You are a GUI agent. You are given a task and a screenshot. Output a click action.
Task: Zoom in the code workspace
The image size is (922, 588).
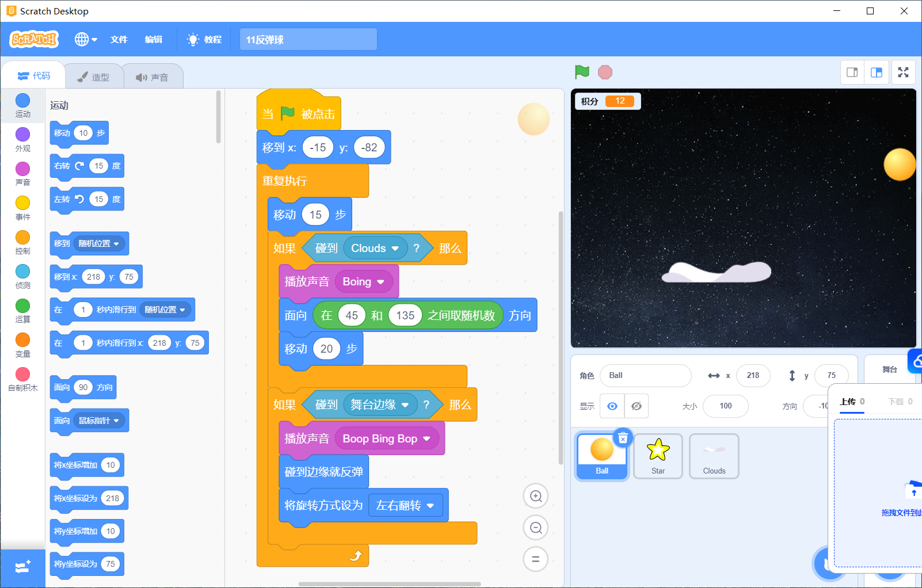click(x=536, y=496)
